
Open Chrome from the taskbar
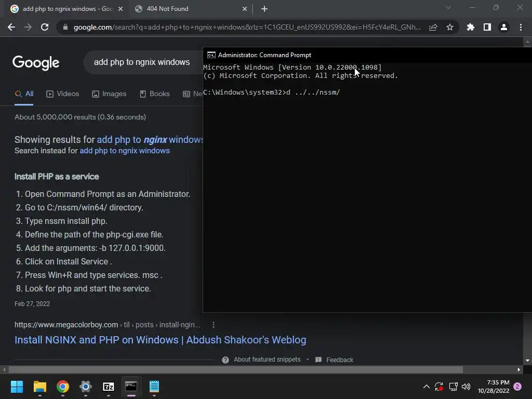[x=63, y=387]
